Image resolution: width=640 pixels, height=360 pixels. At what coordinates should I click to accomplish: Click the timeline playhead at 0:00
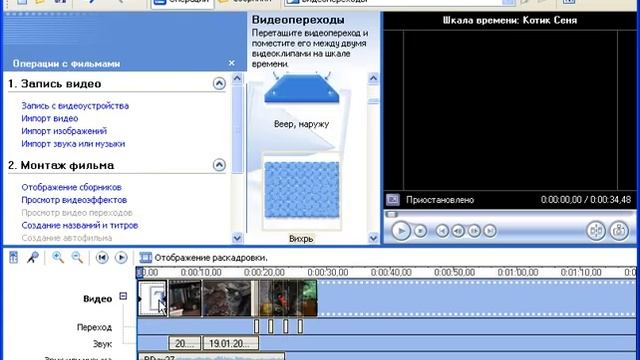[140, 272]
